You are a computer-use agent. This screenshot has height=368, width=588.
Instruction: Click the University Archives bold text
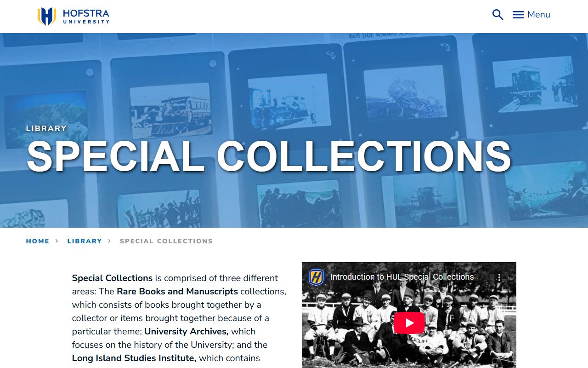coord(186,331)
